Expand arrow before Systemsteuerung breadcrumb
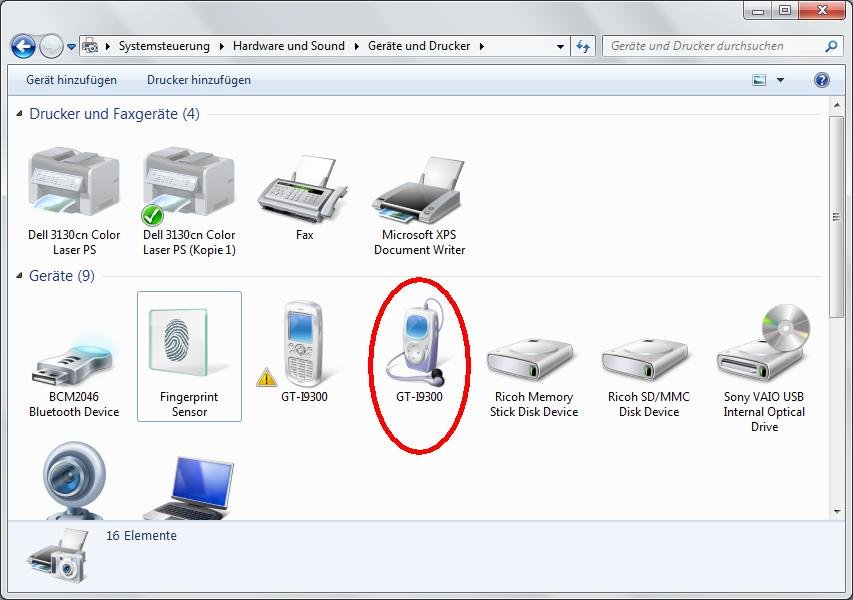 pyautogui.click(x=108, y=46)
